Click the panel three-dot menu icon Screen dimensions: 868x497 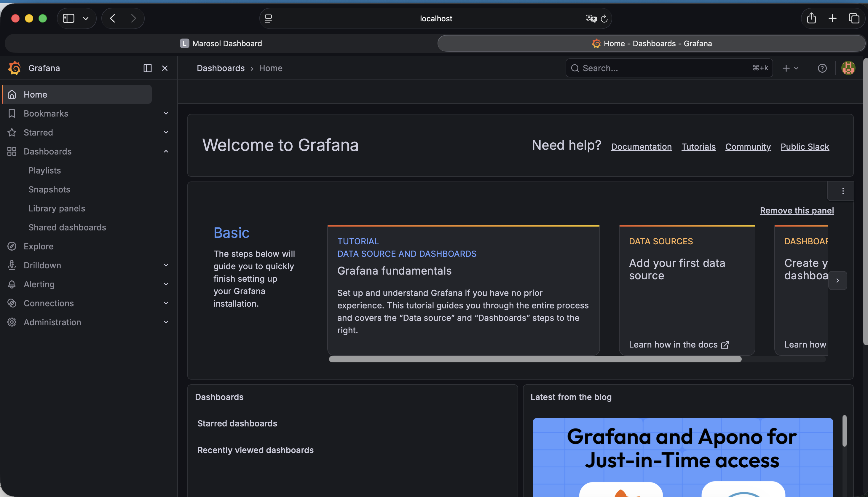click(843, 191)
